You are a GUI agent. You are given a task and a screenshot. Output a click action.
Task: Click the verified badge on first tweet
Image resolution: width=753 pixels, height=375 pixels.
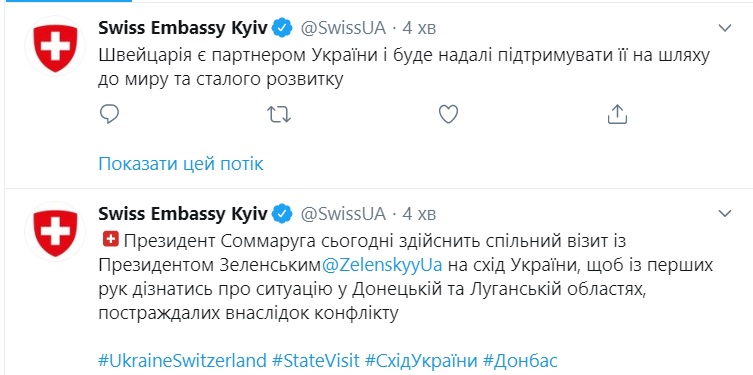click(282, 28)
